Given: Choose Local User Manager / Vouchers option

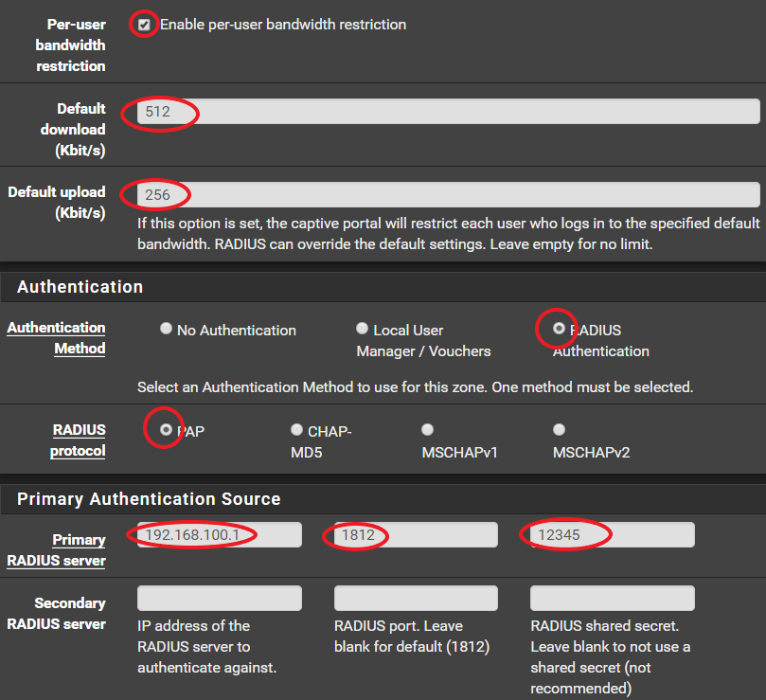Looking at the screenshot, I should point(362,329).
